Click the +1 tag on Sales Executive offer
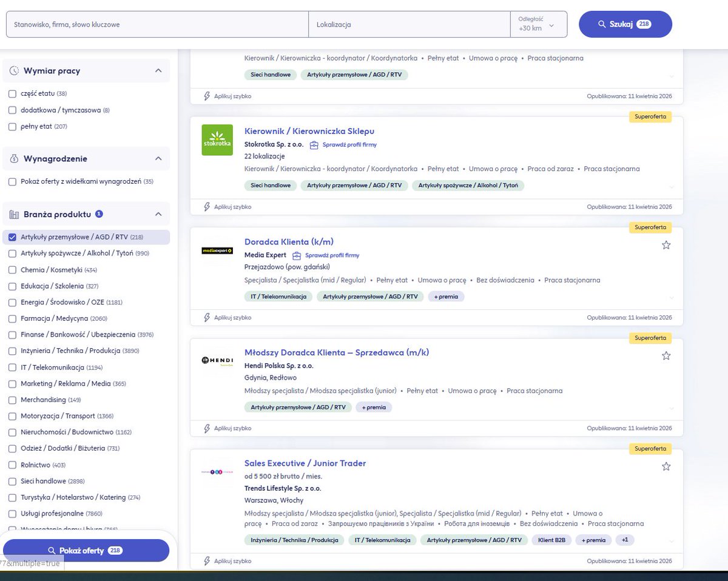This screenshot has width=728, height=581. 624,540
